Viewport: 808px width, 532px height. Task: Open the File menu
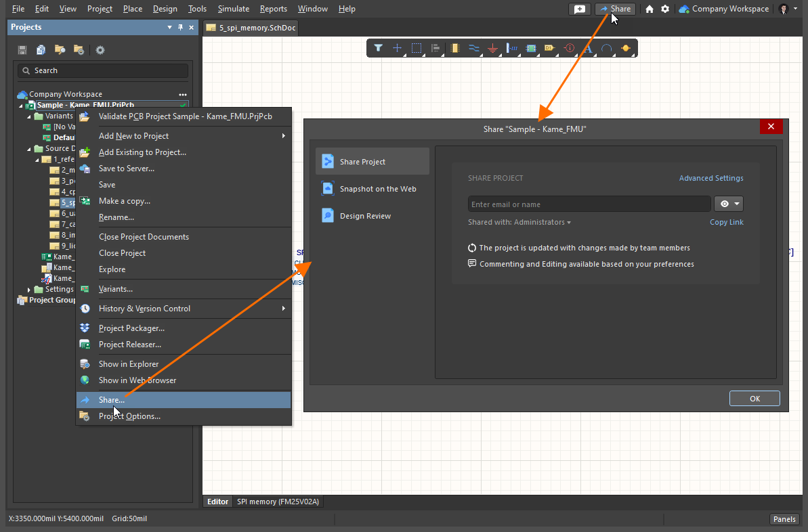pyautogui.click(x=18, y=9)
